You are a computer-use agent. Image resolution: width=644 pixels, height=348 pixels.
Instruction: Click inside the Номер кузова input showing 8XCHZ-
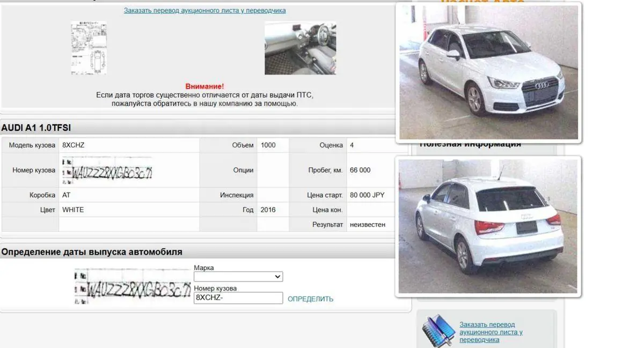click(x=238, y=298)
